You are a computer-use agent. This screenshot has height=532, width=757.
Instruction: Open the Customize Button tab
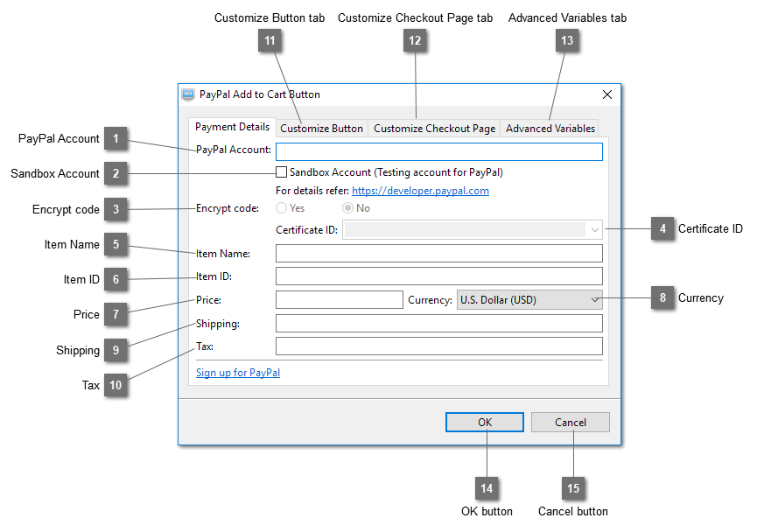coord(321,129)
